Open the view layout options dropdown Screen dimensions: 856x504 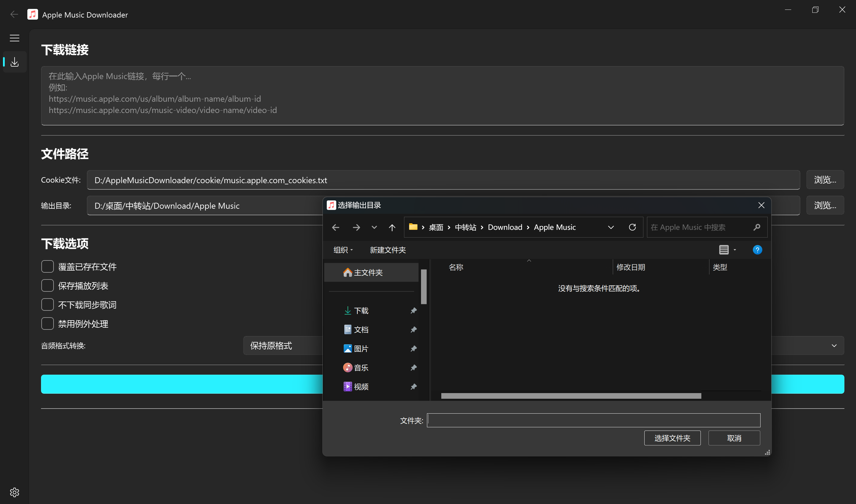(735, 250)
